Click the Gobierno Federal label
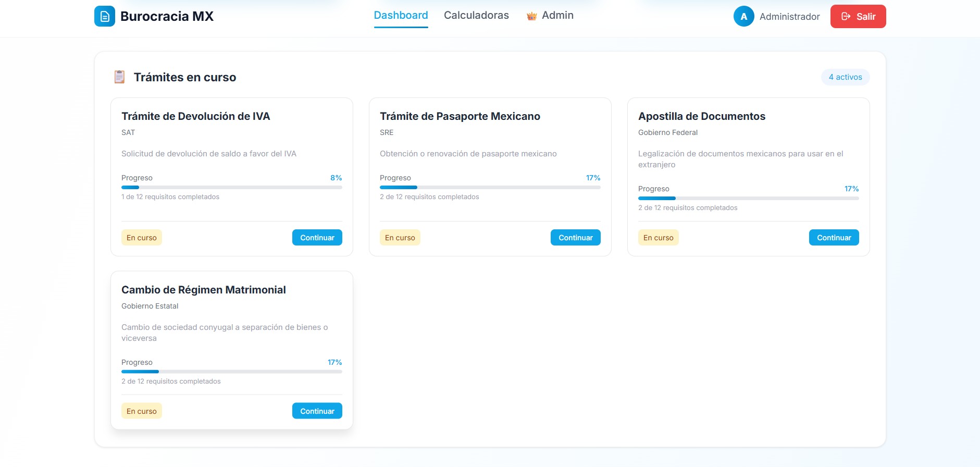Image resolution: width=980 pixels, height=467 pixels. 668,132
